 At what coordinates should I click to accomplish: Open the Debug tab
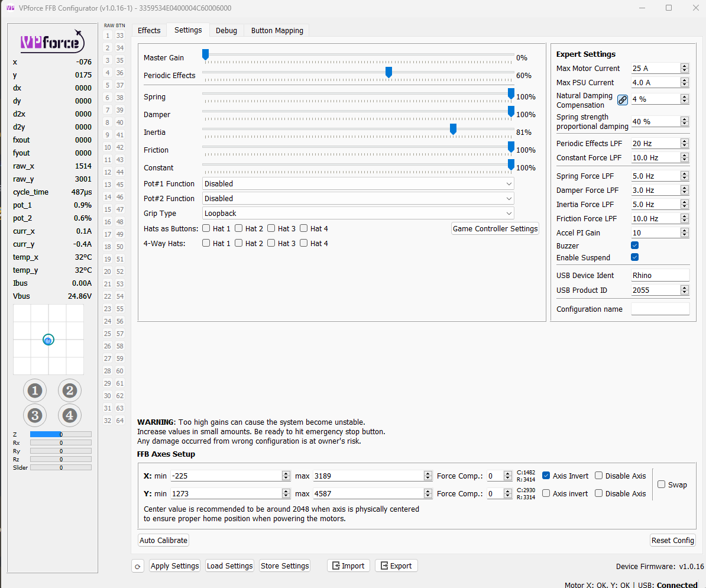(226, 31)
